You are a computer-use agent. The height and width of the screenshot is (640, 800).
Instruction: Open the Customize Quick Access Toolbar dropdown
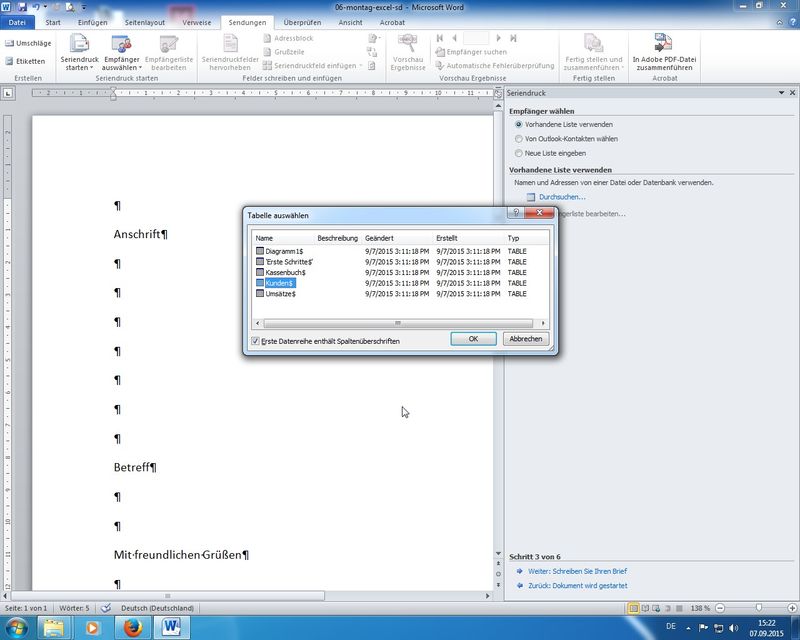84,7
